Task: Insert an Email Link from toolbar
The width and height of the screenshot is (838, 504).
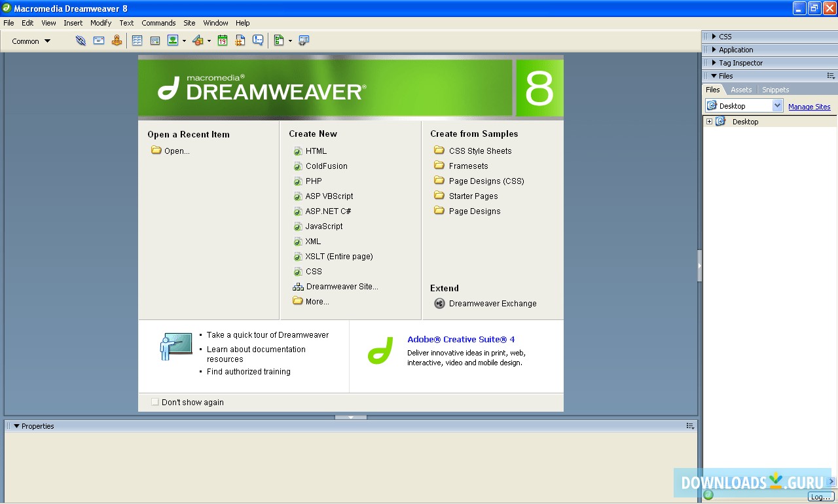Action: coord(99,41)
